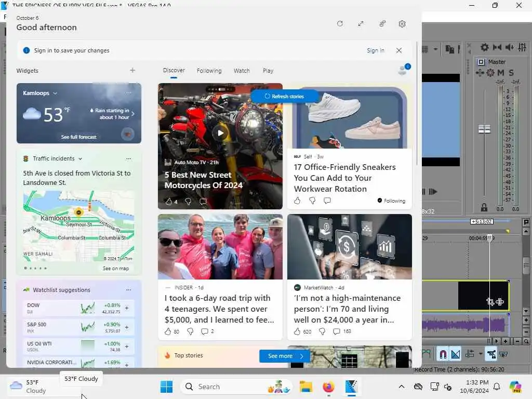Open File Explorer from the taskbar
The height and width of the screenshot is (399, 532).
305,387
